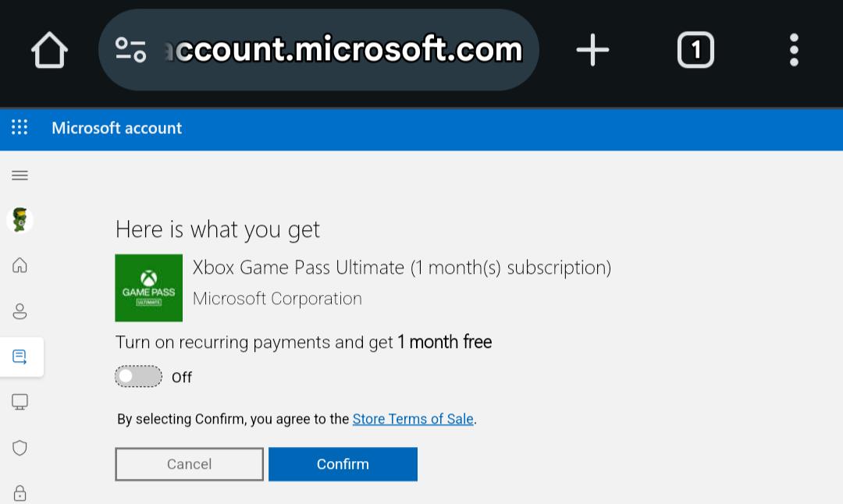Cancel the subscription checkout

(x=189, y=463)
